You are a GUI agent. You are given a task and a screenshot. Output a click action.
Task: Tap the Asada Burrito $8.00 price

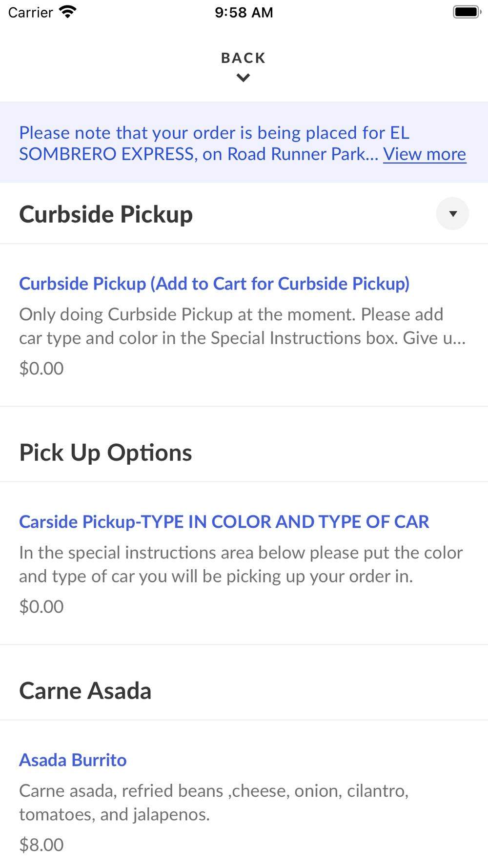tap(41, 845)
